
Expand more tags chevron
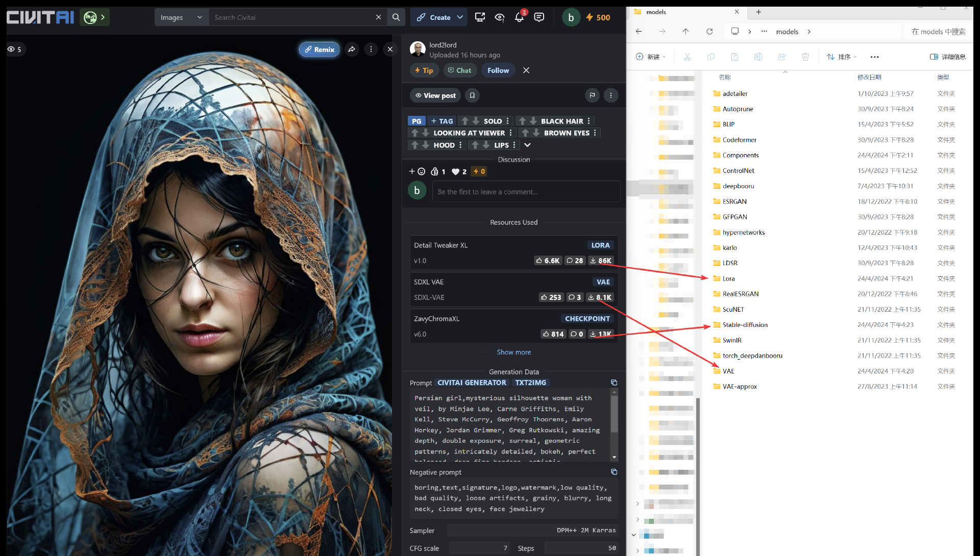[527, 145]
